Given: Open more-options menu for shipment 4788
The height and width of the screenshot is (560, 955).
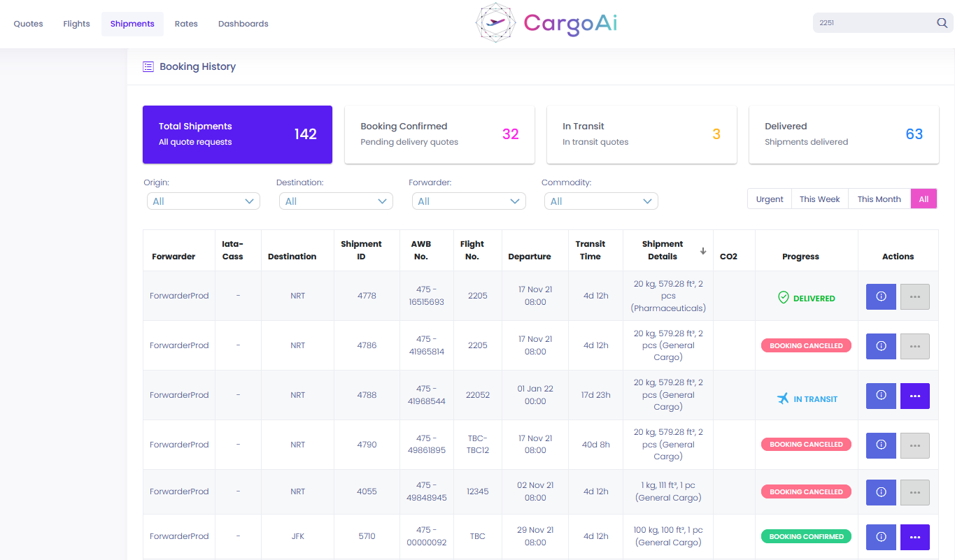Looking at the screenshot, I should tap(914, 396).
